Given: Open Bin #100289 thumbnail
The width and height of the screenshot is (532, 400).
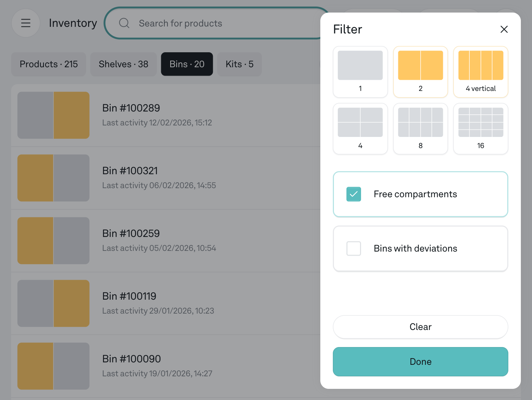Looking at the screenshot, I should click(x=53, y=115).
